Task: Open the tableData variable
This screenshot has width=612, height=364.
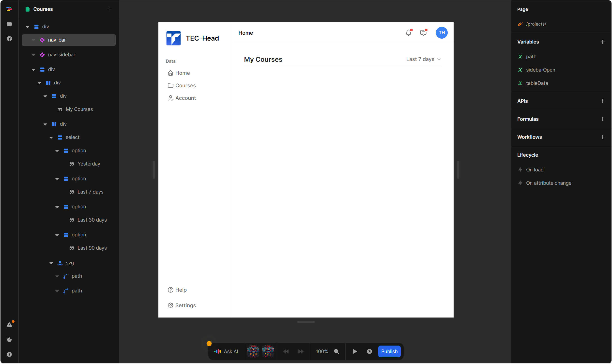Action: [x=537, y=83]
